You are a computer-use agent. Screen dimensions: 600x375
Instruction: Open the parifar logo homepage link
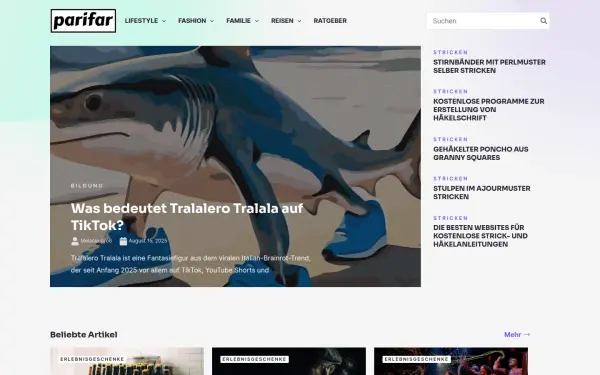83,21
